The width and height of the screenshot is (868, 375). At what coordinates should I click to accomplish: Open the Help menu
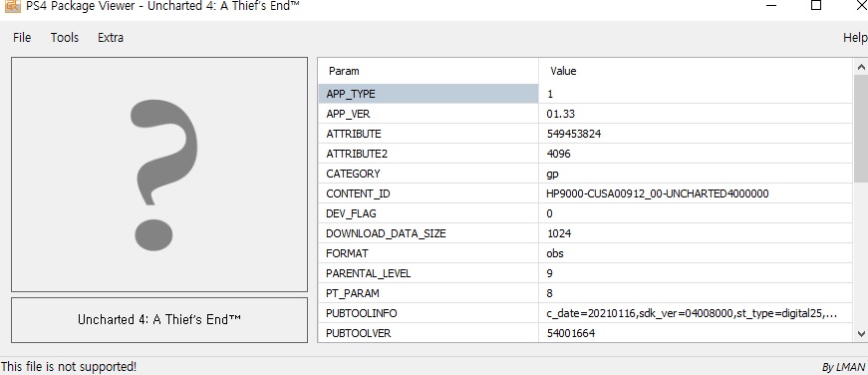point(855,38)
